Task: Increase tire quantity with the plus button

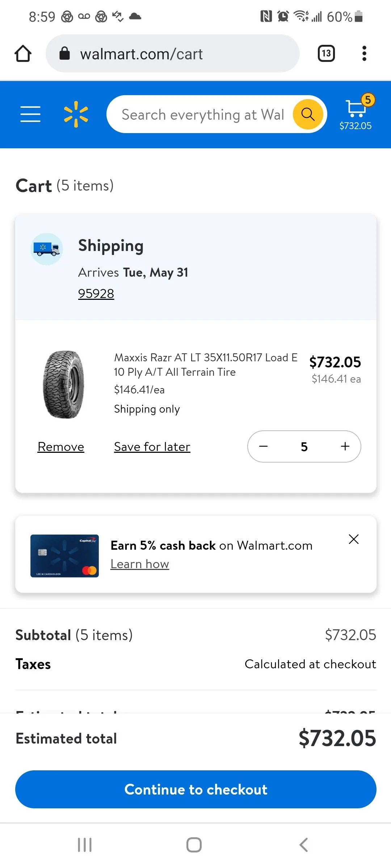Action: pos(345,446)
